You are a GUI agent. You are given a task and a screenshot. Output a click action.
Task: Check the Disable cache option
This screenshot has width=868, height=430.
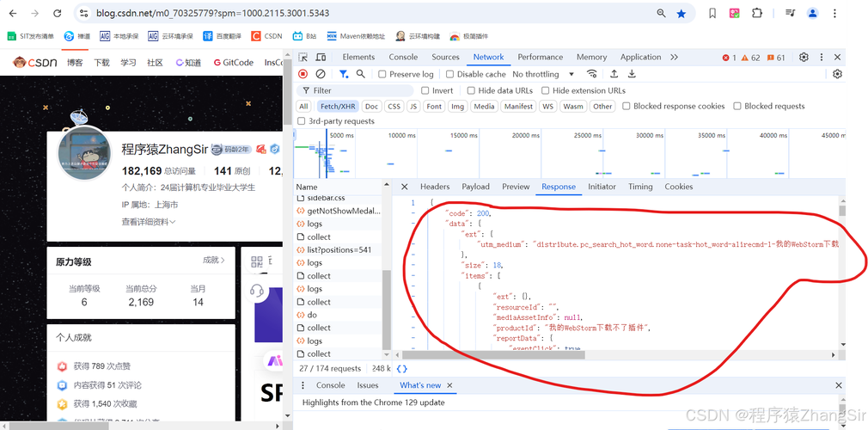click(x=449, y=75)
